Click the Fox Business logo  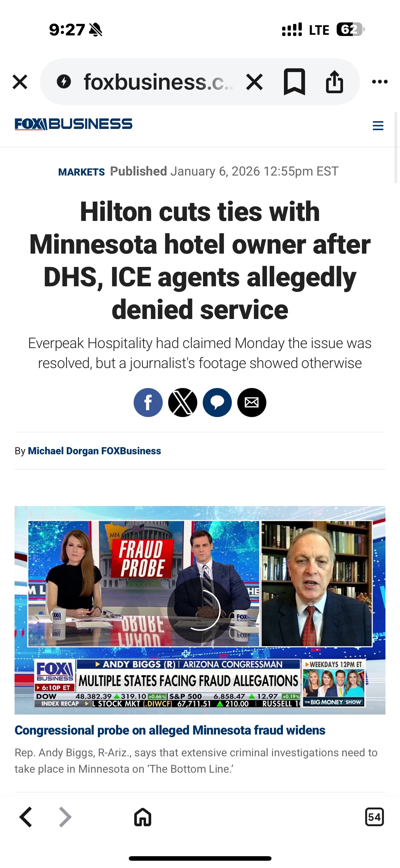click(74, 124)
